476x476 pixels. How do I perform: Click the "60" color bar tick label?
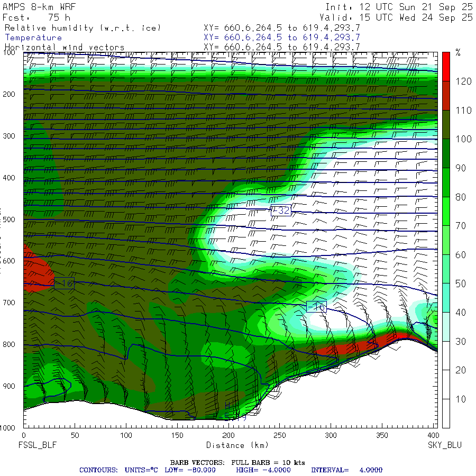(x=461, y=255)
